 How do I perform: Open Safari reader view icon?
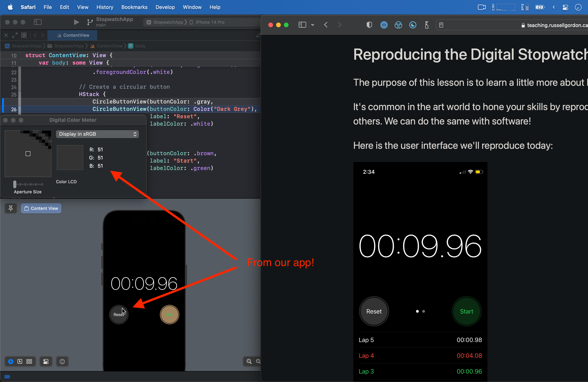pos(441,25)
